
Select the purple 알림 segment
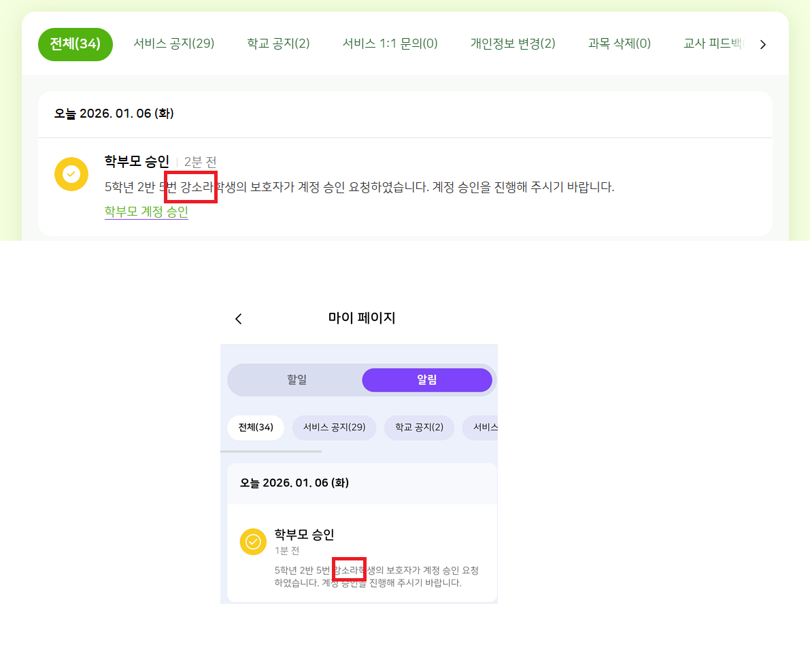click(426, 380)
